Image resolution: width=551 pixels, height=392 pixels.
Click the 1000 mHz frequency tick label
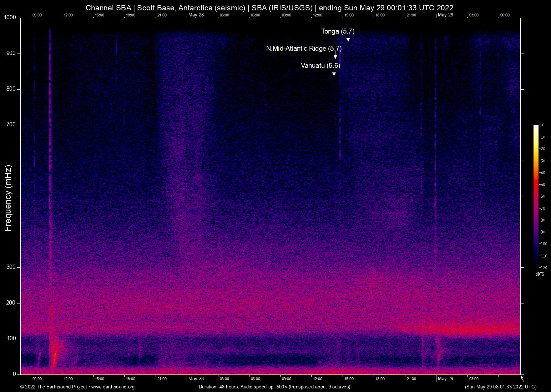click(10, 17)
